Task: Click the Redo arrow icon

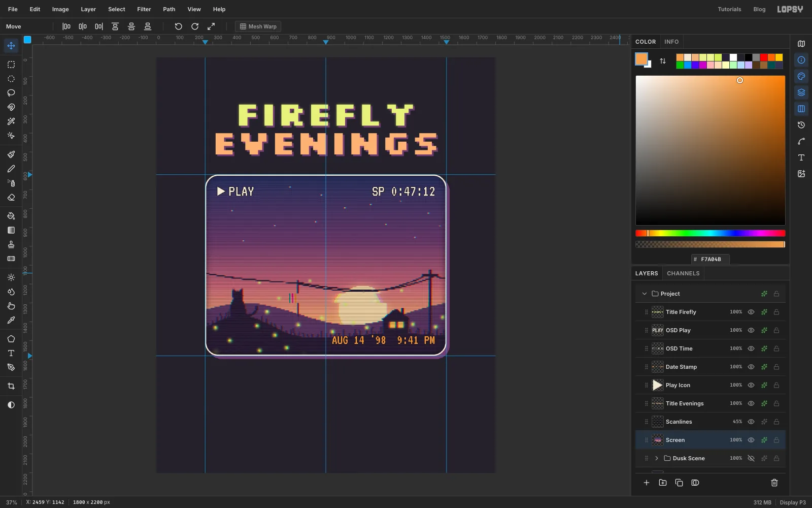Action: pyautogui.click(x=195, y=26)
